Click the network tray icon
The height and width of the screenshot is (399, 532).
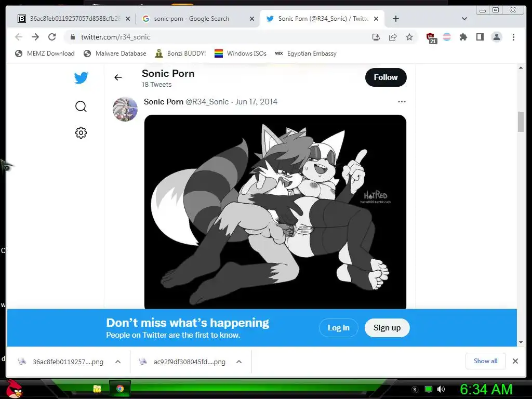pyautogui.click(x=429, y=389)
